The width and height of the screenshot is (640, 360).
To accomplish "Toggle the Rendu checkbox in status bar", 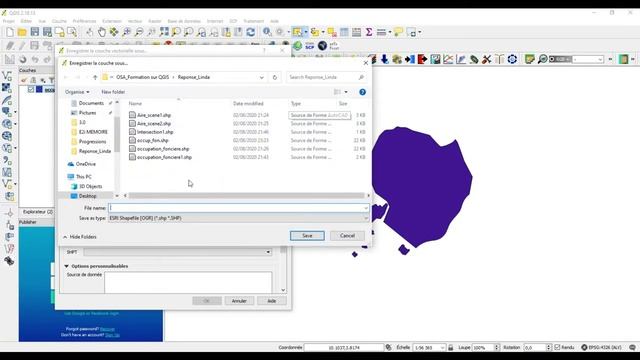I will 558,347.
